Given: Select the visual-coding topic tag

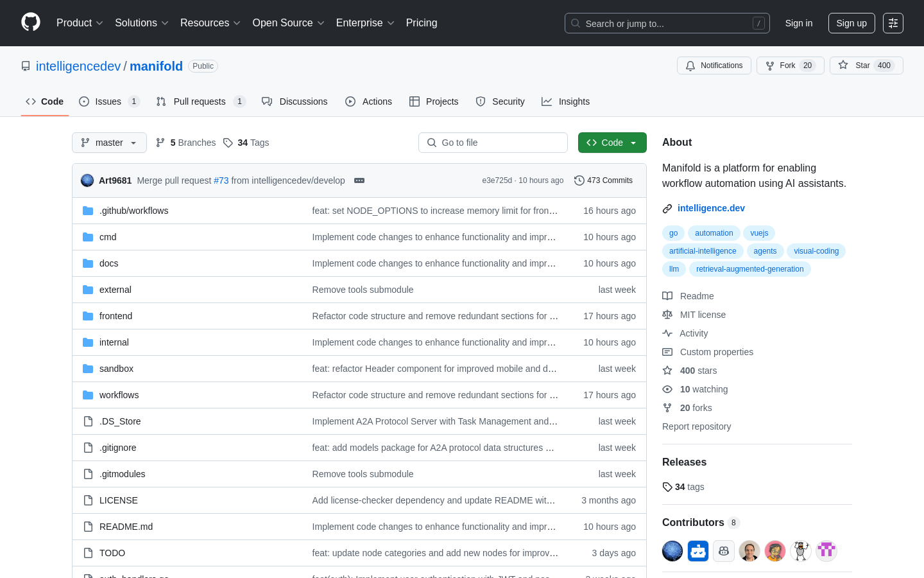Looking at the screenshot, I should [x=816, y=251].
